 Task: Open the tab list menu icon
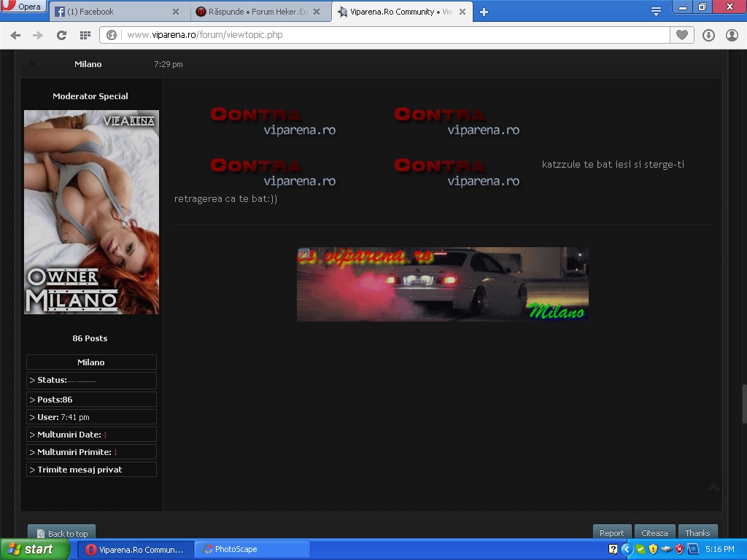coord(656,12)
